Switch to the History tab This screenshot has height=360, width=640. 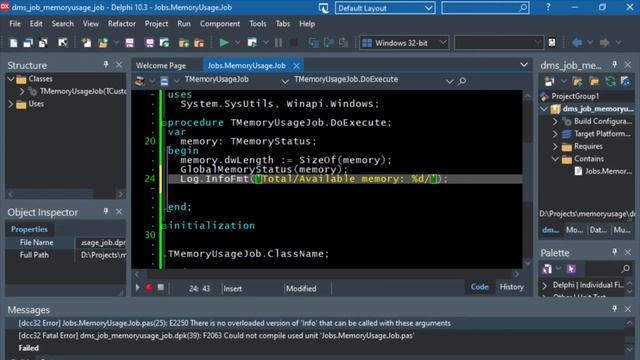(511, 287)
